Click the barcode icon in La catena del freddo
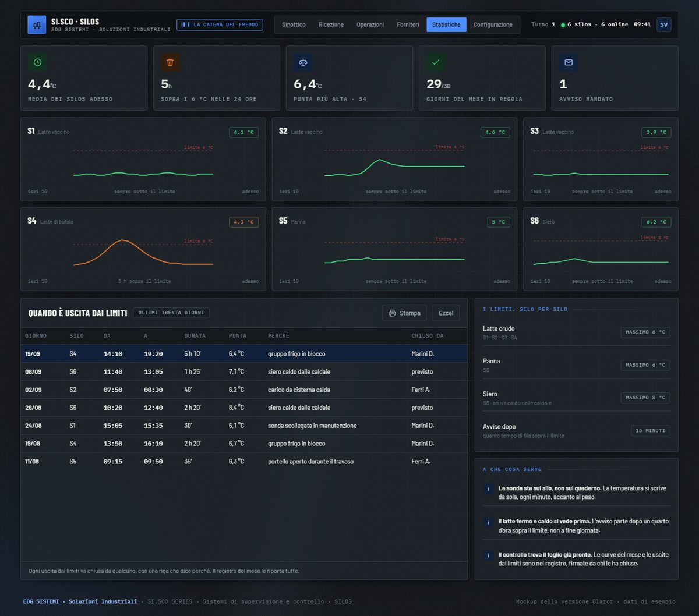The height and width of the screenshot is (616, 699). click(185, 24)
